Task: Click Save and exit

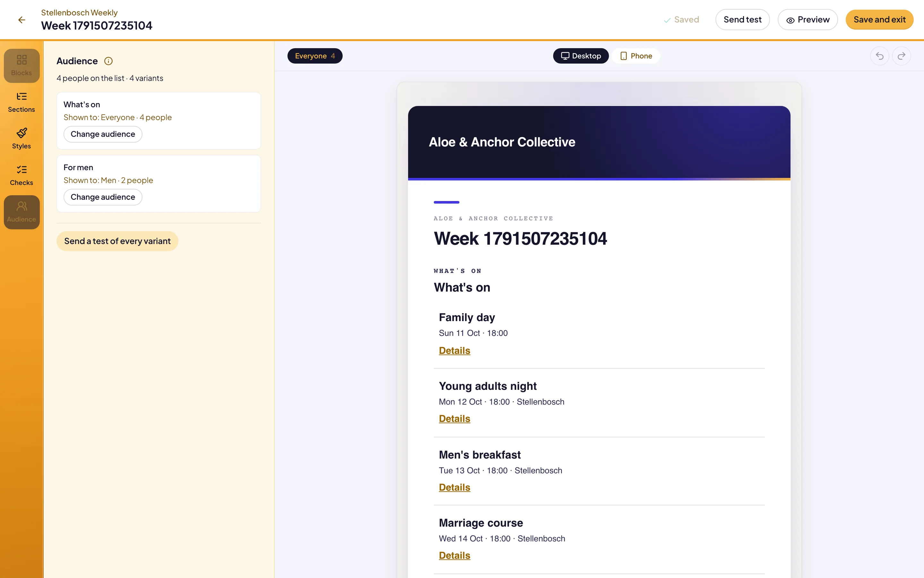Action: [x=879, y=20]
